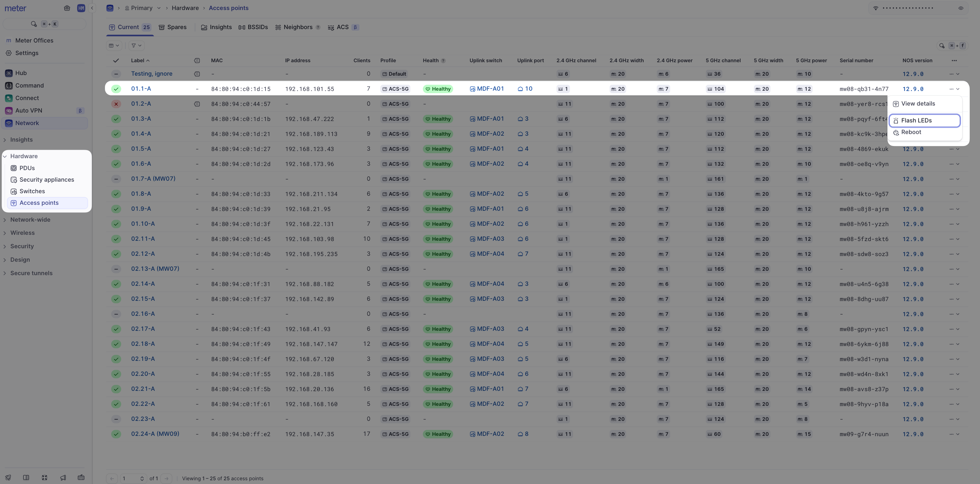980x484 pixels.
Task: Open table search with the magnifier icon
Action: click(x=942, y=45)
